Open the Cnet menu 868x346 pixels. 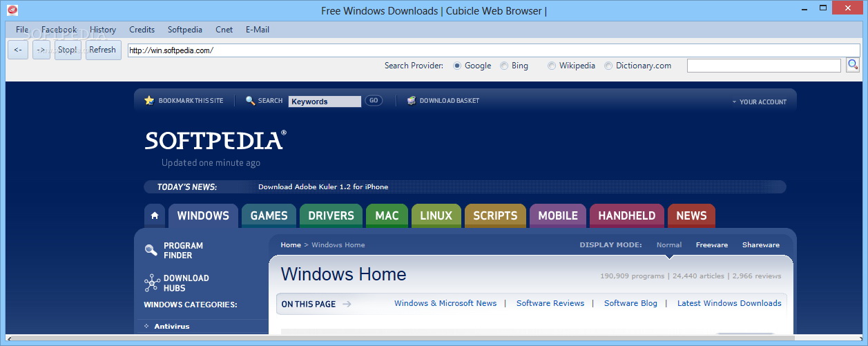(224, 30)
